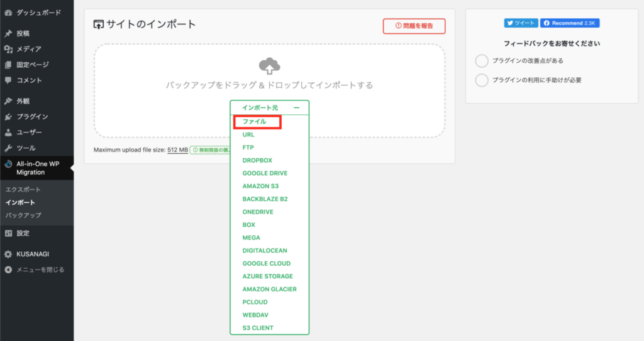Click the backup drag and drop area text
The height and width of the screenshot is (341, 644).
pyautogui.click(x=269, y=85)
